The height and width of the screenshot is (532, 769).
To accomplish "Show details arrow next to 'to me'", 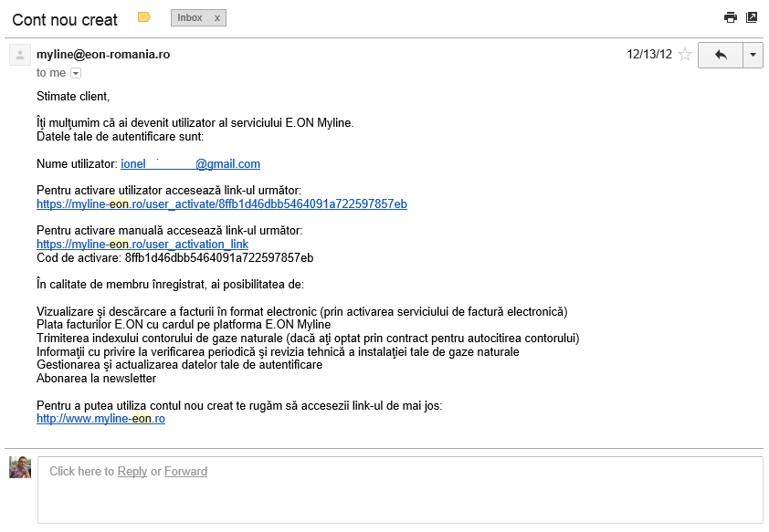I will pyautogui.click(x=76, y=74).
